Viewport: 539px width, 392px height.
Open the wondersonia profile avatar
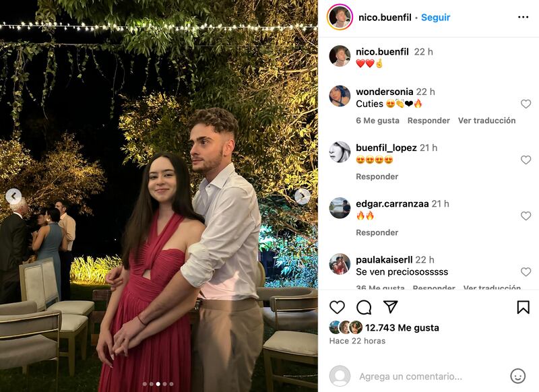point(340,96)
